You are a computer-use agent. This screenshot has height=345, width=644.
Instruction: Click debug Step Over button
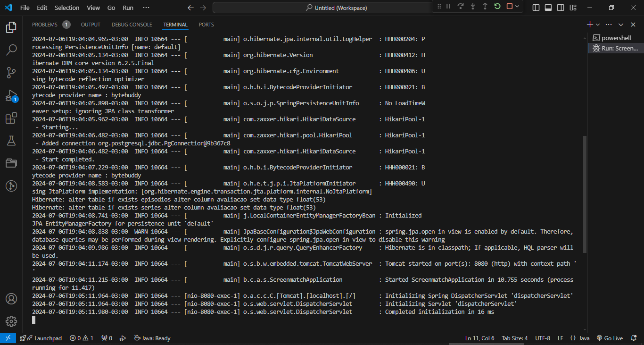tap(461, 6)
